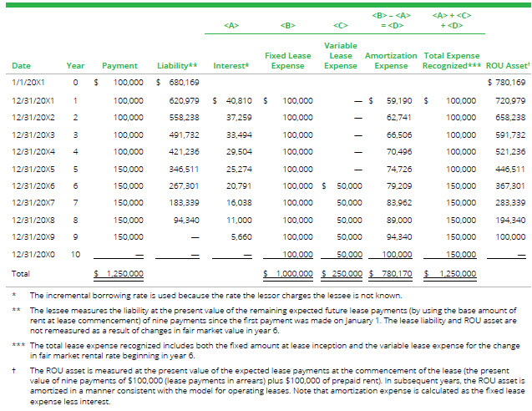Click the Interest* column header
This screenshot has height=411, width=532.
tap(231, 65)
